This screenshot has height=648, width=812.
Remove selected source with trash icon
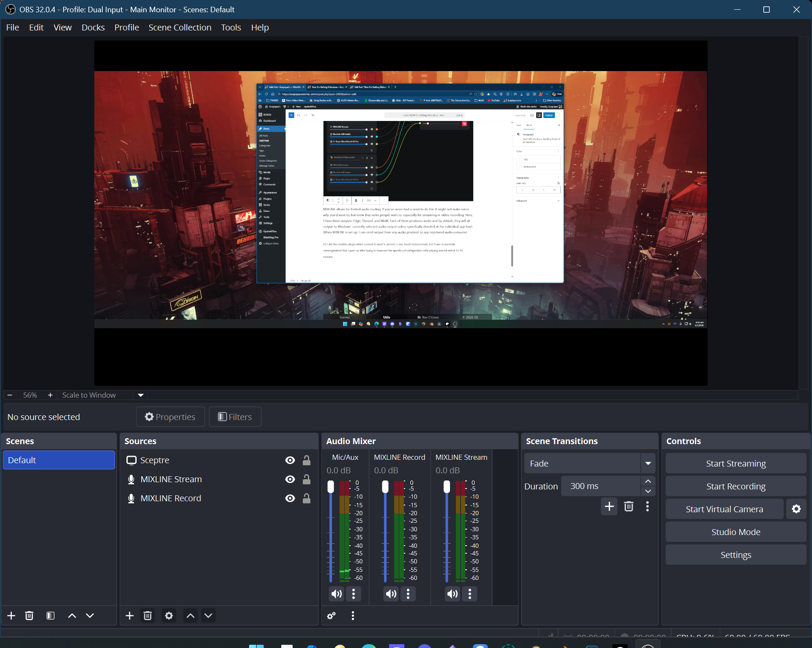[148, 615]
